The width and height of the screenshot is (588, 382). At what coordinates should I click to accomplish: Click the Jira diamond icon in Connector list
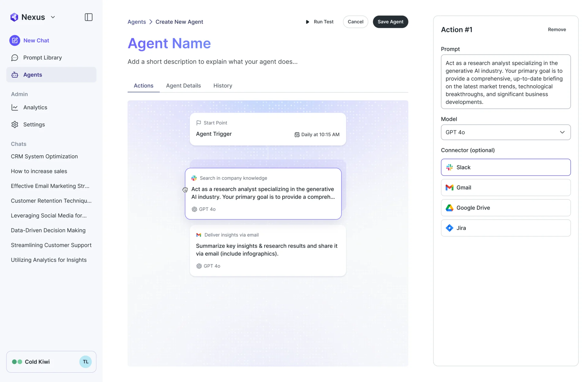click(450, 228)
